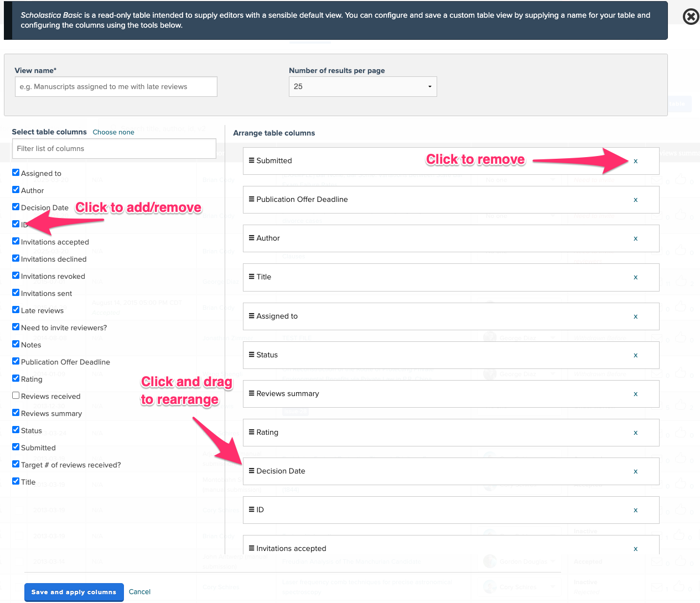The width and height of the screenshot is (700, 603).
Task: Remove the Title column with its x
Action: [635, 278]
